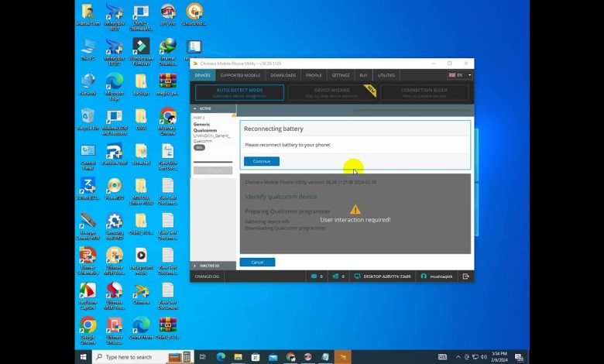
Task: Click the headset support icon
Action: pyautogui.click(x=424, y=276)
